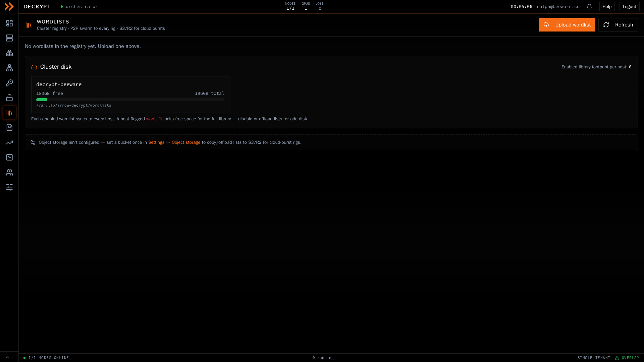Open the Help page
This screenshot has width=644, height=362.
point(607,6)
